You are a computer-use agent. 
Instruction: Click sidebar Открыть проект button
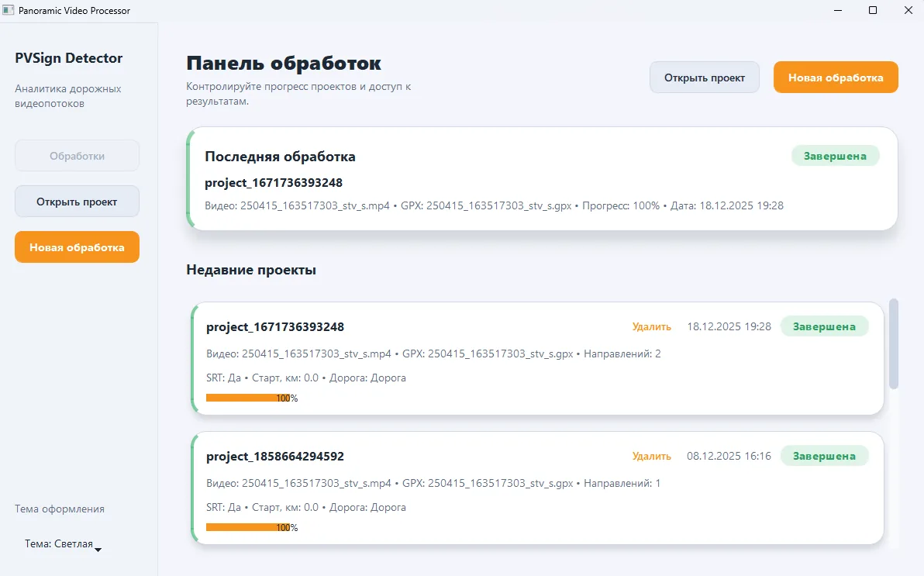[78, 202]
